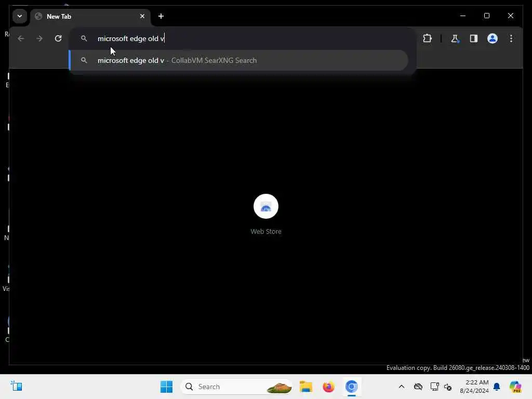Open Chrome three-dot menu
The height and width of the screenshot is (399, 532).
point(511,38)
